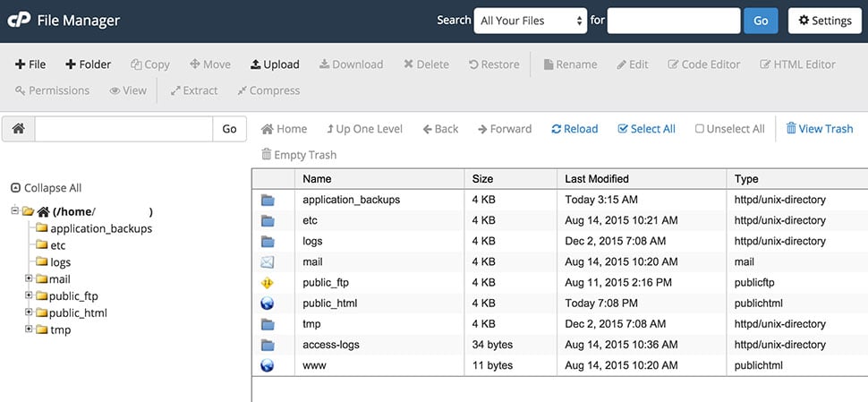
Task: Expand the mail folder in tree
Action: [29, 278]
